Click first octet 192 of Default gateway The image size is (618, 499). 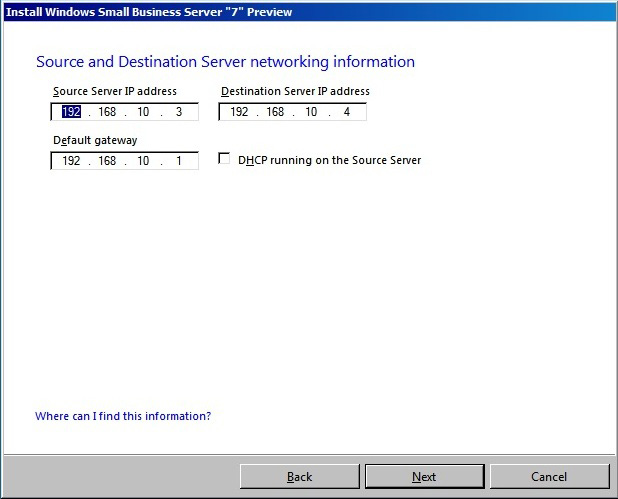click(71, 160)
